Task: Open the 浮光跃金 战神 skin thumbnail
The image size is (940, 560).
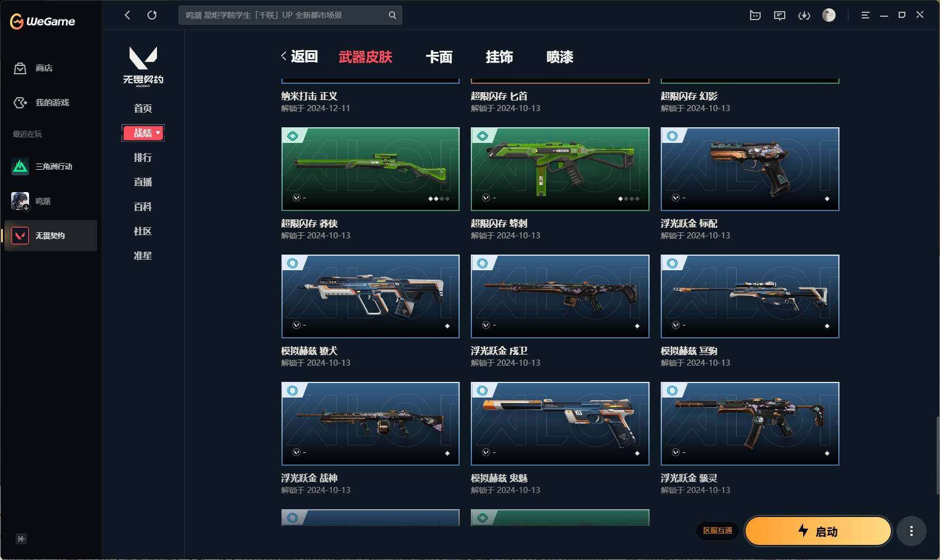Action: 370,424
